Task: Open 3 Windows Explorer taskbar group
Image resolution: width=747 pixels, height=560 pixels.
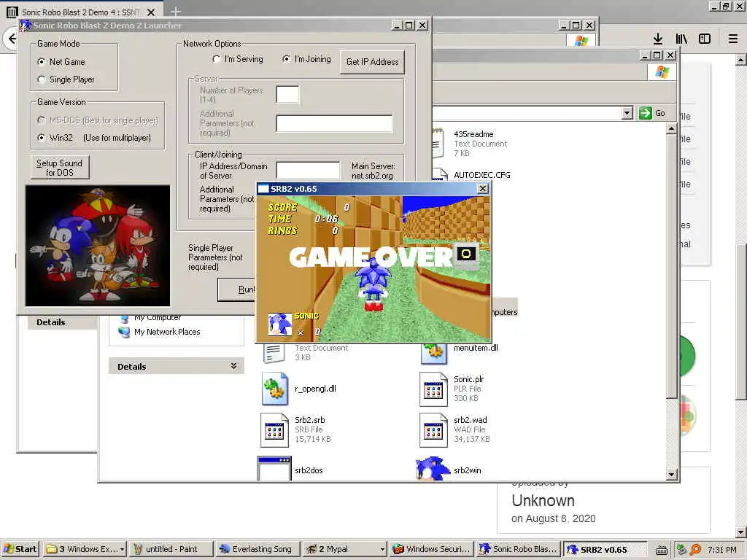Action: click(85, 549)
